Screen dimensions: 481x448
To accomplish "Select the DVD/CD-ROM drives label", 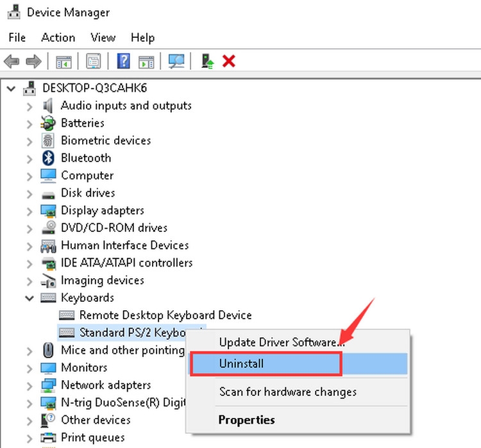I will click(114, 228).
